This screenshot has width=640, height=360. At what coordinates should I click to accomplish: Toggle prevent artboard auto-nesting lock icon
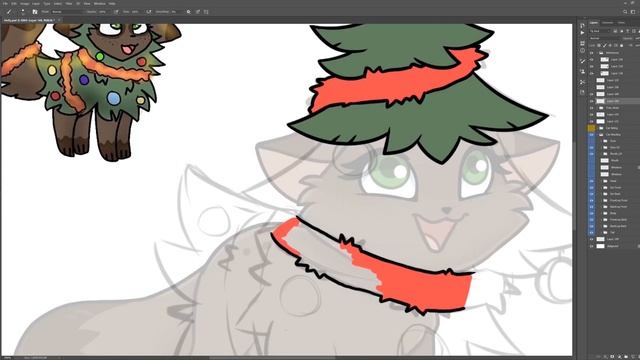click(x=616, y=45)
